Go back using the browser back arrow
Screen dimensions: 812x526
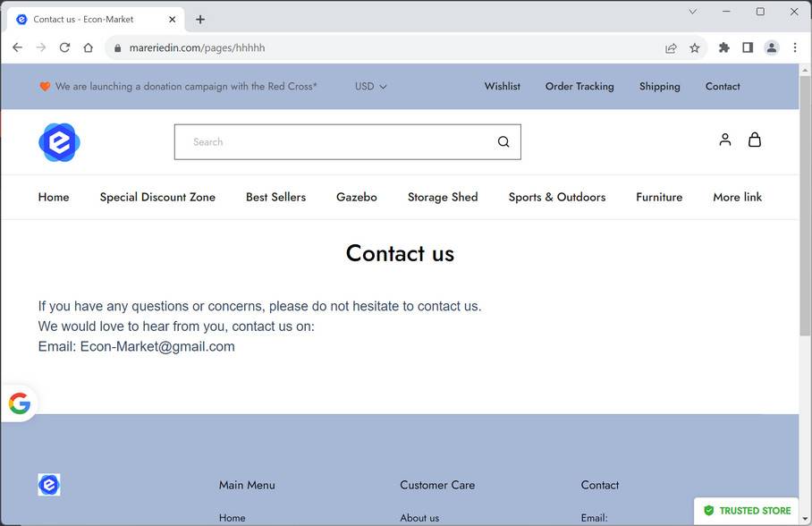pos(17,47)
